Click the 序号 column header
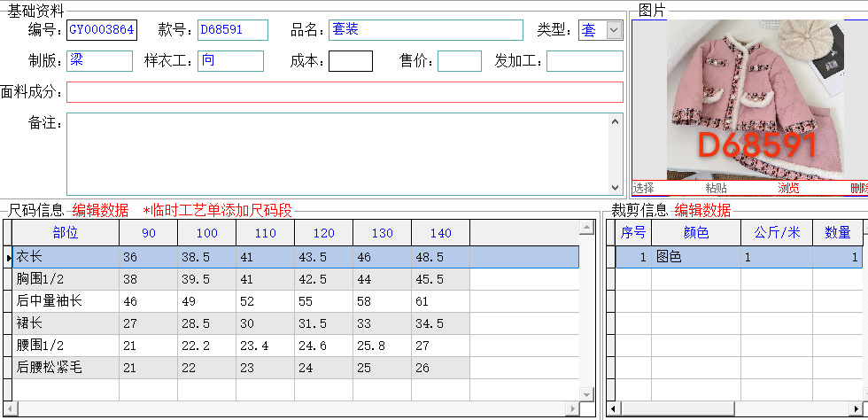This screenshot has height=420, width=868. tap(633, 233)
